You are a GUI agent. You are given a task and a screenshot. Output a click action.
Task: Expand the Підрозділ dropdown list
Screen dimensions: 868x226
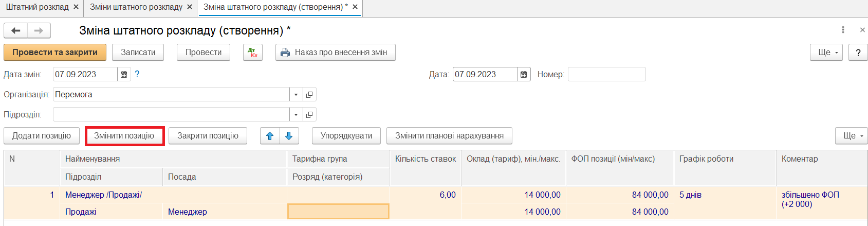tap(296, 114)
